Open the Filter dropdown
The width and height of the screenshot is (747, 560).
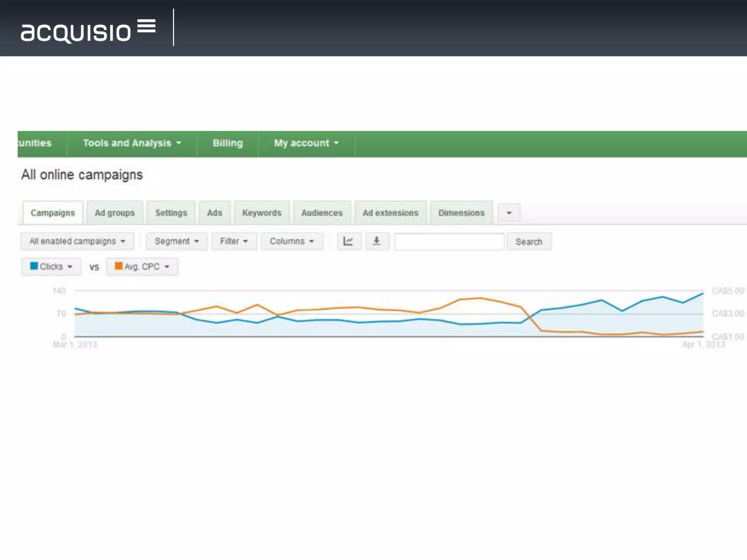pos(234,241)
